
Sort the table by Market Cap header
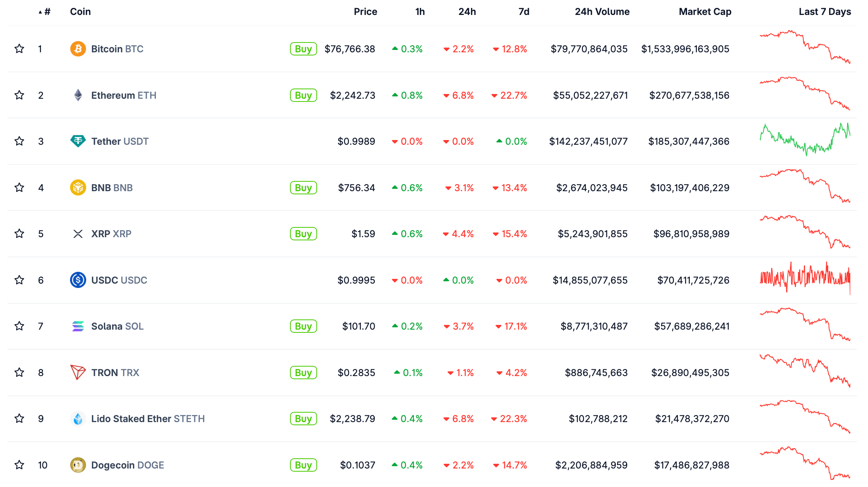click(705, 12)
